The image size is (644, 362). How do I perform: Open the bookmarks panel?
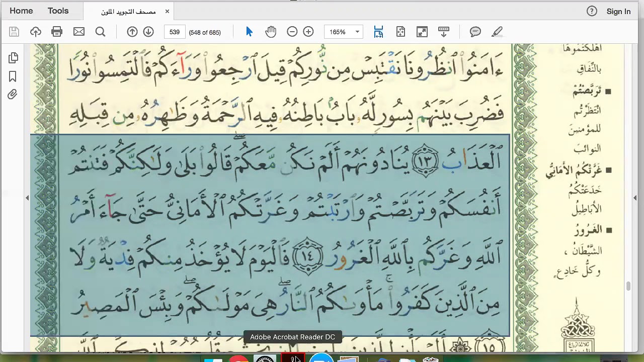click(13, 76)
